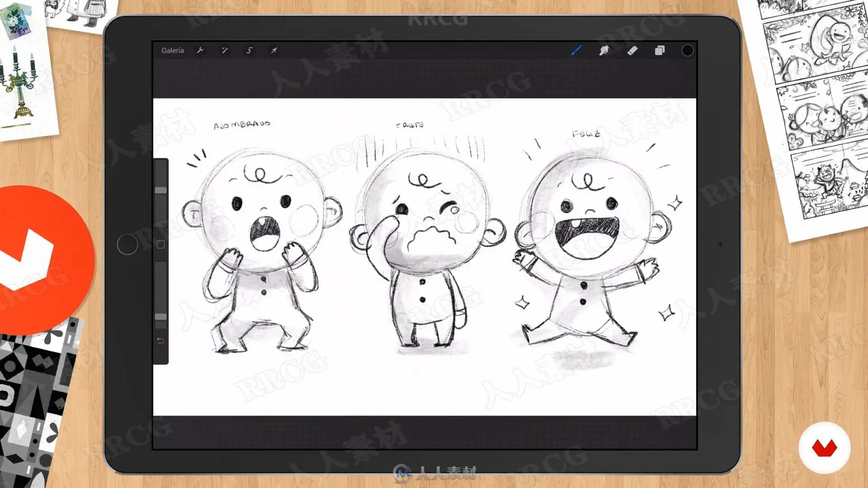The width and height of the screenshot is (868, 488).
Task: Tap the square modify button in sidebar
Action: (x=160, y=244)
